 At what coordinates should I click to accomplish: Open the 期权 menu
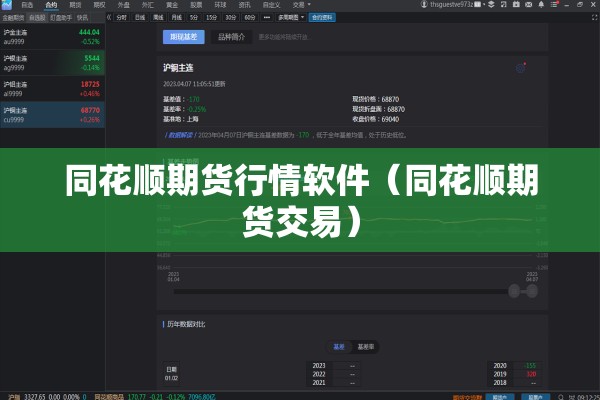(99, 5)
